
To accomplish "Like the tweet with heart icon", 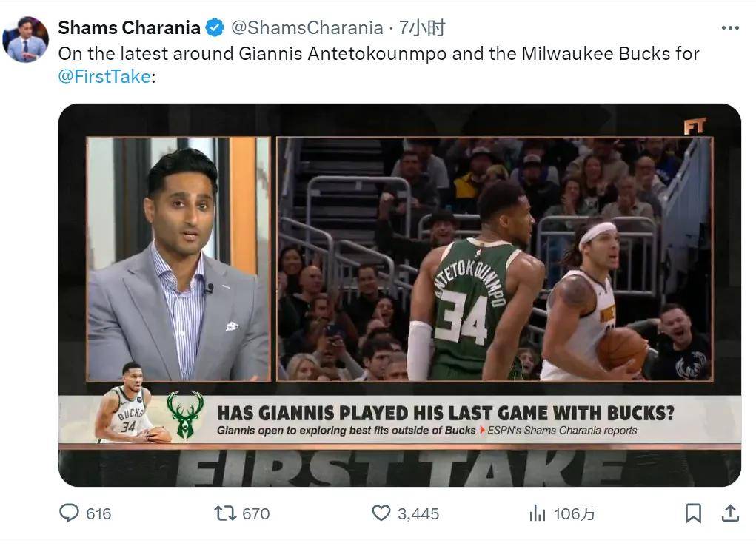I will (381, 513).
